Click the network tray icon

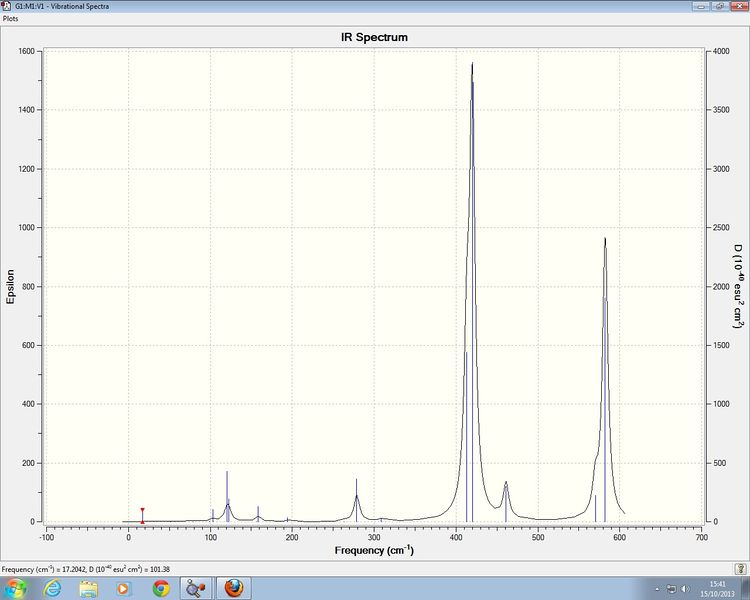pyautogui.click(x=672, y=589)
